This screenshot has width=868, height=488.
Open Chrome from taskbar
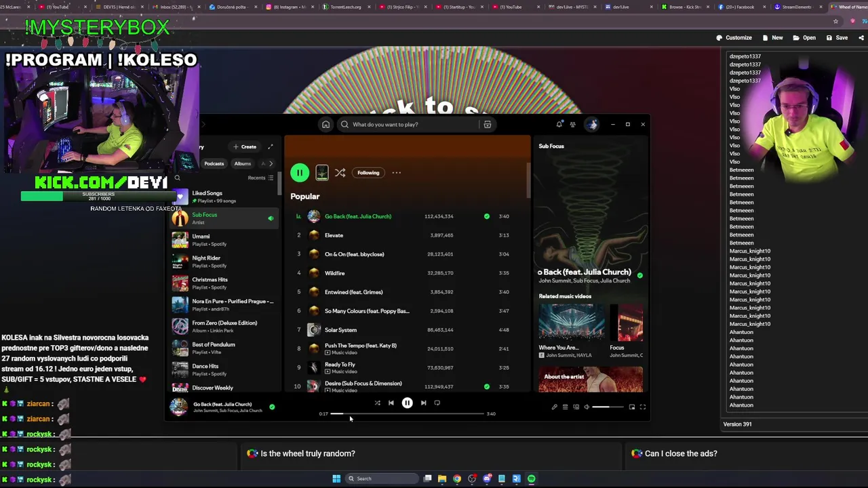[x=457, y=479]
